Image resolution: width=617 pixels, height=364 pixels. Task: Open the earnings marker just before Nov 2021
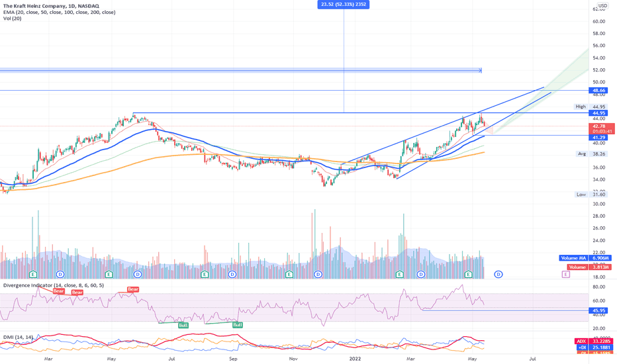point(289,274)
